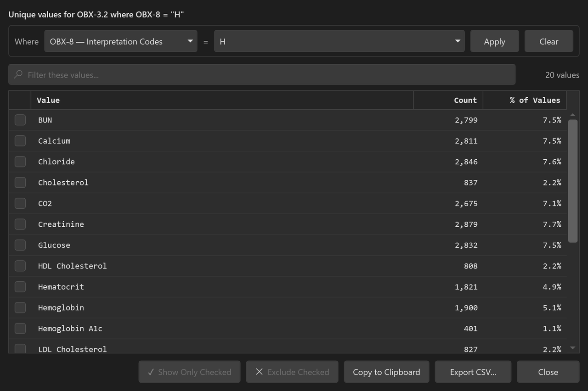Screen dimensions: 588x391
Task: Apply the Where filter
Action: (494, 41)
